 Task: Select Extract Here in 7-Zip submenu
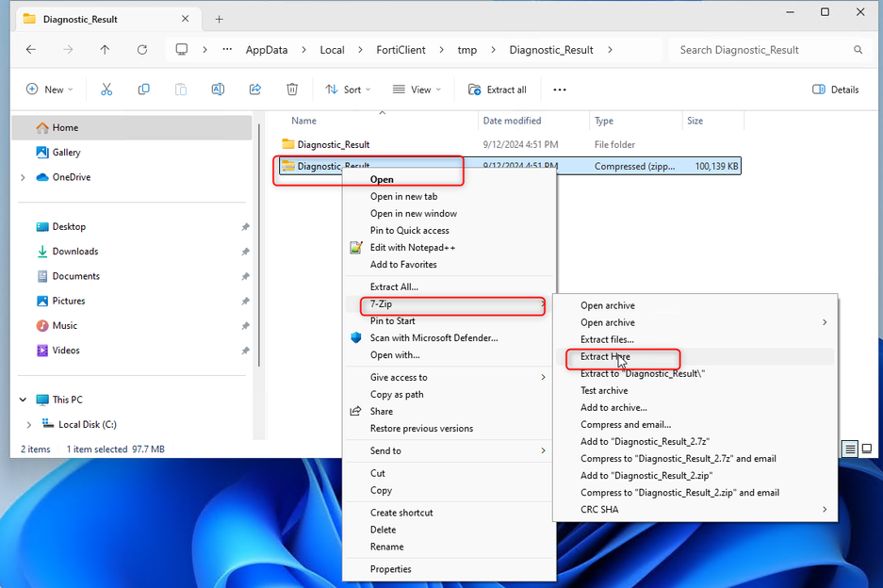tap(605, 357)
